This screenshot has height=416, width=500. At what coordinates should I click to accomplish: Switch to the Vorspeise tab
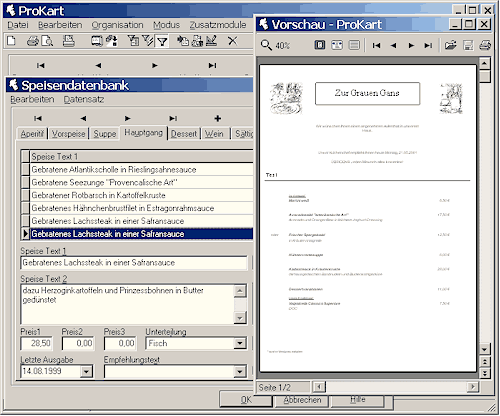(x=69, y=134)
